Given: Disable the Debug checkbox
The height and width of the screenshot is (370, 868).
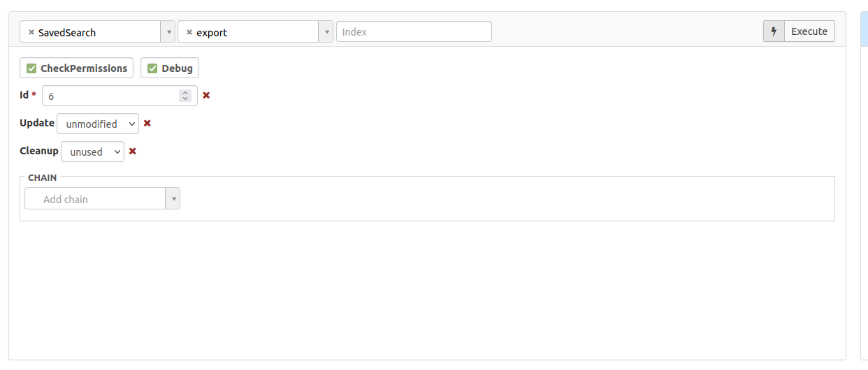Looking at the screenshot, I should coord(152,68).
